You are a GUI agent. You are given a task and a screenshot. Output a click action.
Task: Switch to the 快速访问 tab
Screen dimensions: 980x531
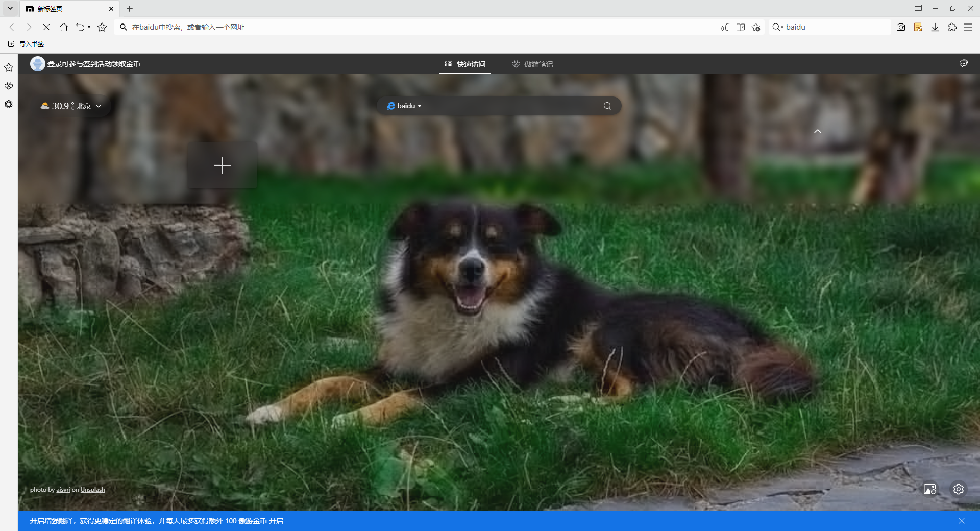pos(465,64)
